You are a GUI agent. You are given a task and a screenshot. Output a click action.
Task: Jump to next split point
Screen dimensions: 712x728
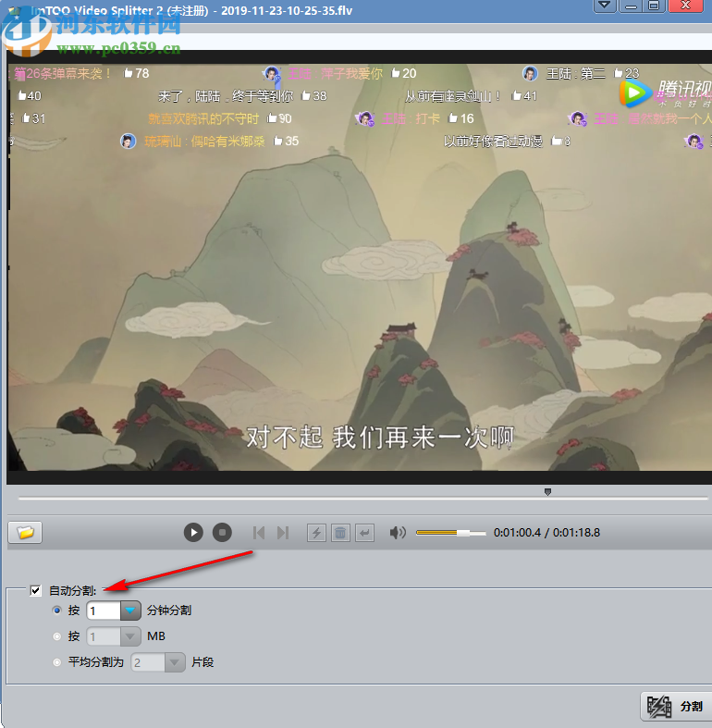tap(283, 533)
